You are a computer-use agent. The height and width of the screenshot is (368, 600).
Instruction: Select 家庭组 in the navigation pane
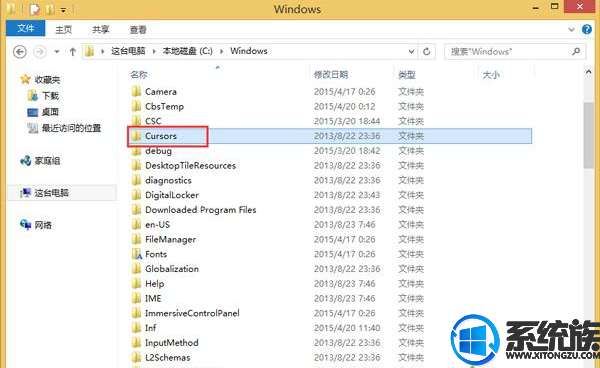47,161
